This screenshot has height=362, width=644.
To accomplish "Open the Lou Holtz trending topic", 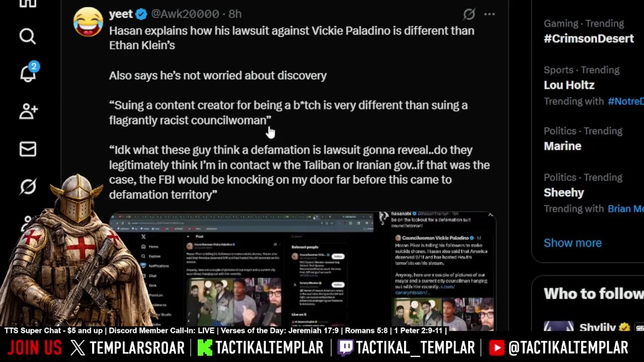I will [x=569, y=85].
